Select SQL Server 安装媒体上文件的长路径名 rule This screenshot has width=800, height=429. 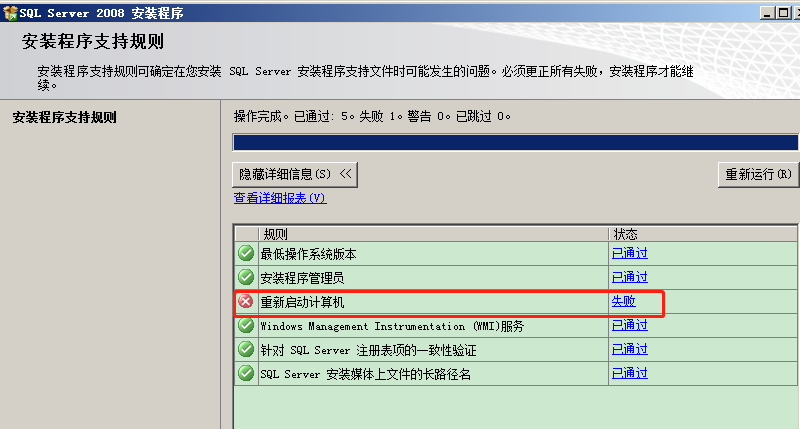tap(365, 374)
